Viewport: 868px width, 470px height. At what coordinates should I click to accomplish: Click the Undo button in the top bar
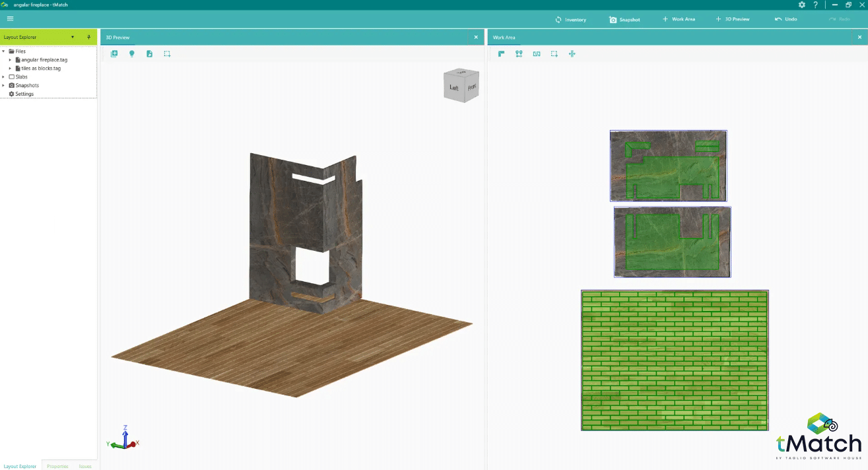coord(785,18)
